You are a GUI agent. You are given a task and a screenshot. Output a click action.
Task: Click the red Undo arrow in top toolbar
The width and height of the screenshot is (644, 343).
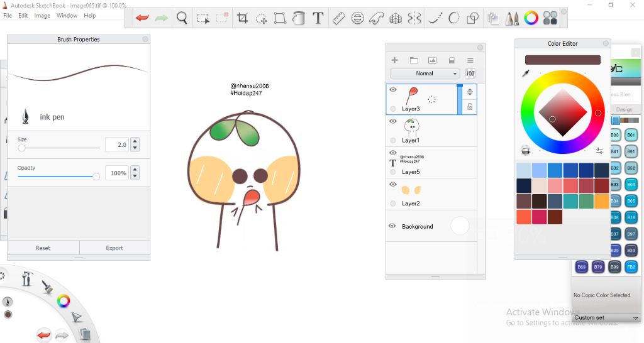pos(142,18)
